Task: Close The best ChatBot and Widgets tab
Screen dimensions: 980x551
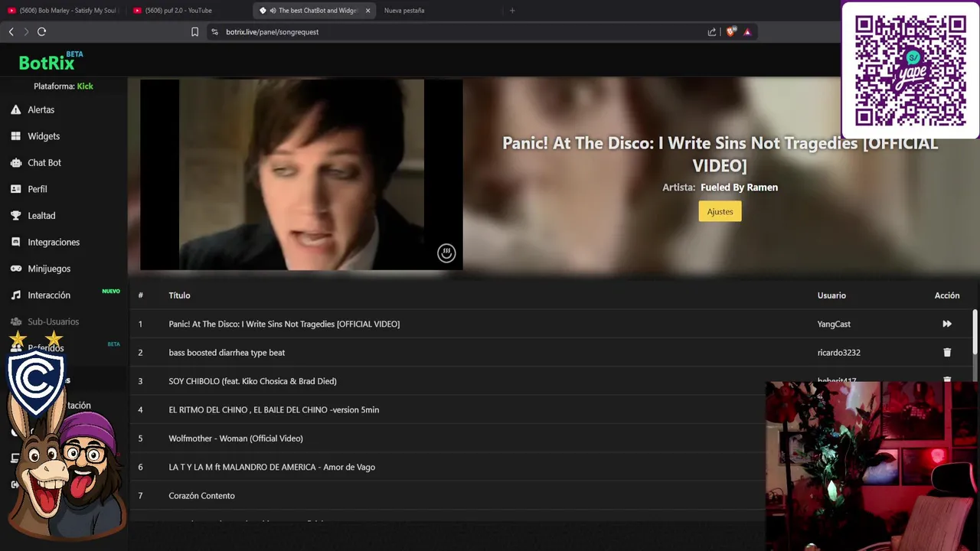Action: tap(367, 11)
